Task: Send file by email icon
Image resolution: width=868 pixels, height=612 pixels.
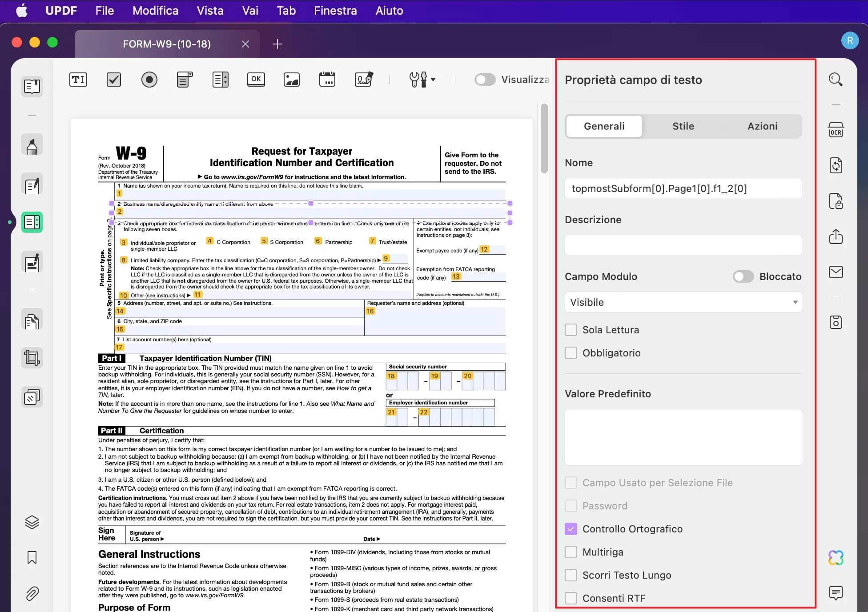Action: tap(836, 272)
